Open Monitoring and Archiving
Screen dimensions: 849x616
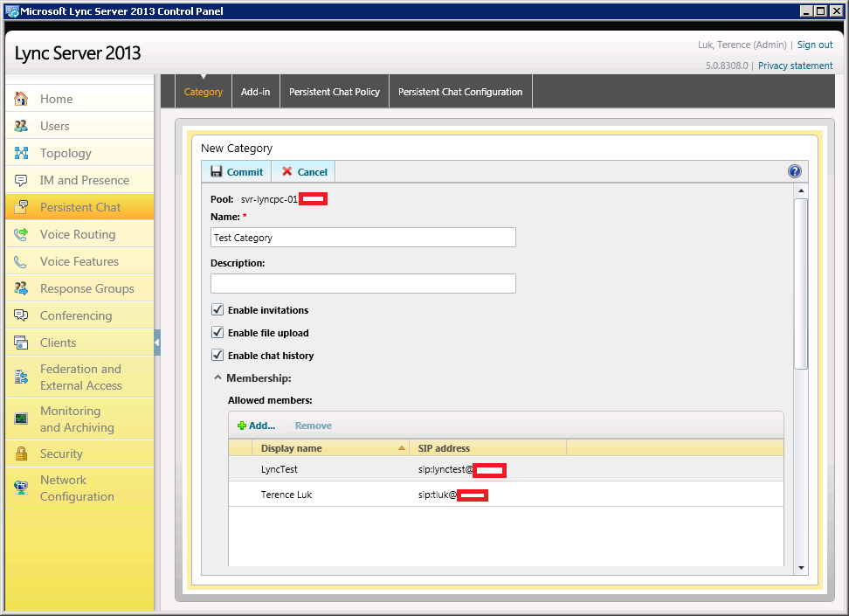pos(79,419)
